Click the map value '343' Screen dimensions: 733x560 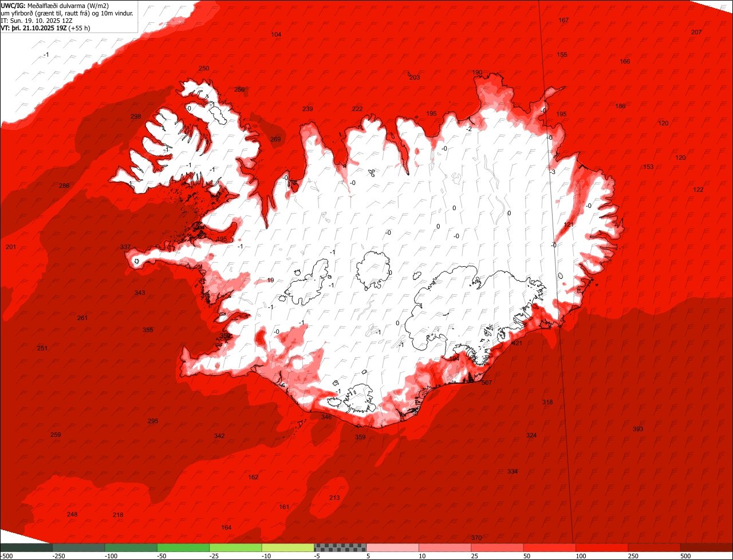(x=140, y=293)
